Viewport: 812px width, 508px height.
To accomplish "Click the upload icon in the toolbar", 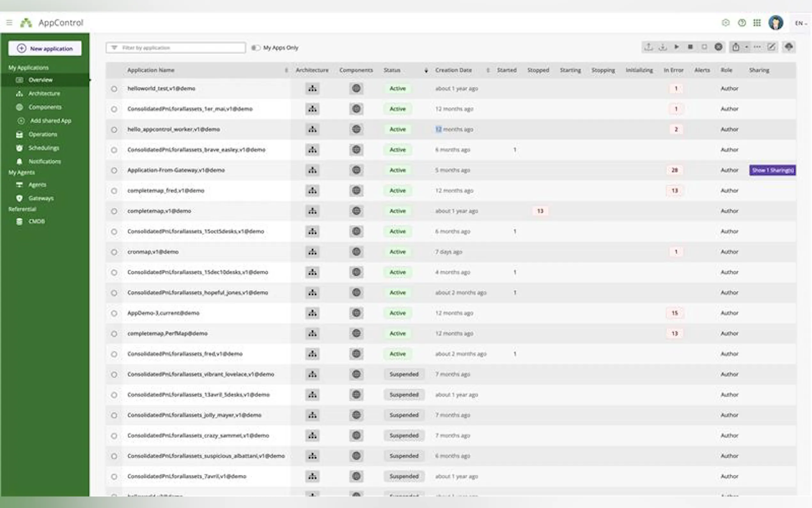I will (x=649, y=47).
